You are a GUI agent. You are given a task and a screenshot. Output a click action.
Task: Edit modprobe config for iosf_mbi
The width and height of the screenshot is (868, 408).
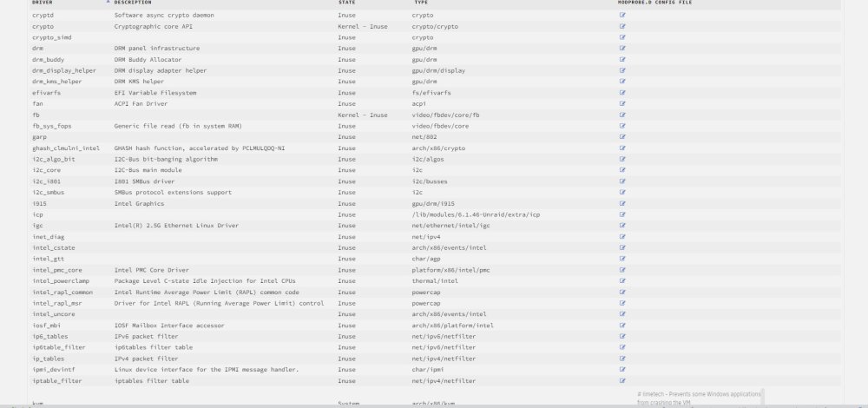pos(622,325)
